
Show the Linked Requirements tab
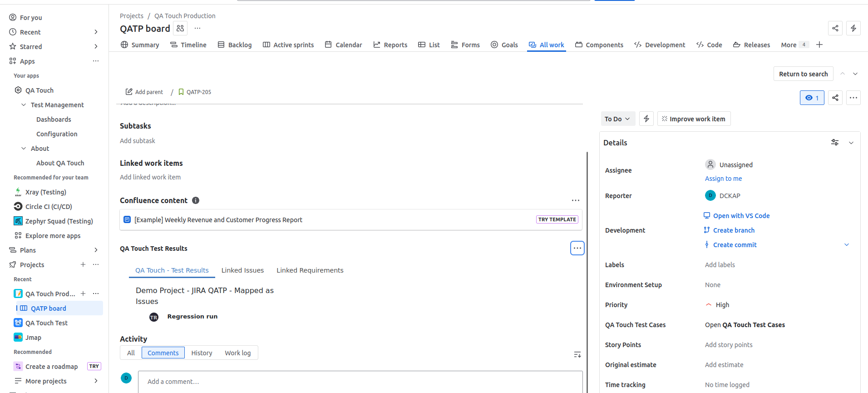coord(310,270)
